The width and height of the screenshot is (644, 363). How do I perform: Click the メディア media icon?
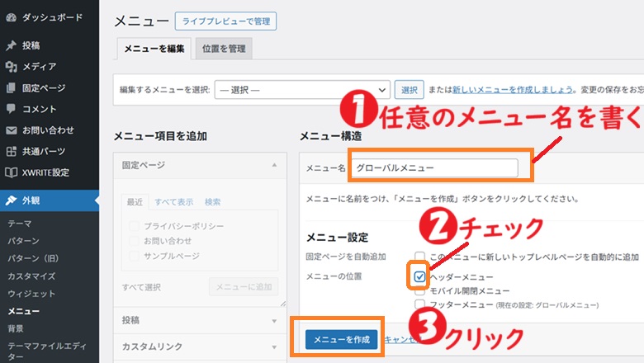(11, 67)
